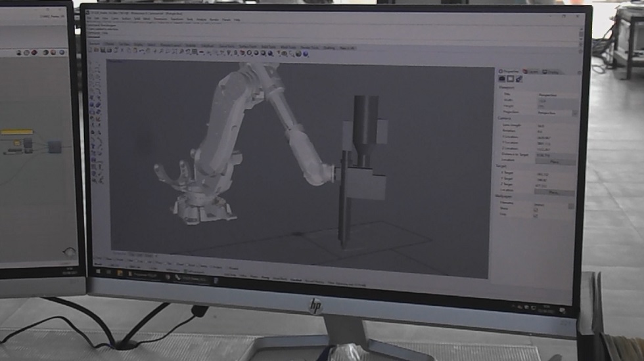Click the camera Location Place button
The height and width of the screenshot is (361, 644).
(x=553, y=161)
